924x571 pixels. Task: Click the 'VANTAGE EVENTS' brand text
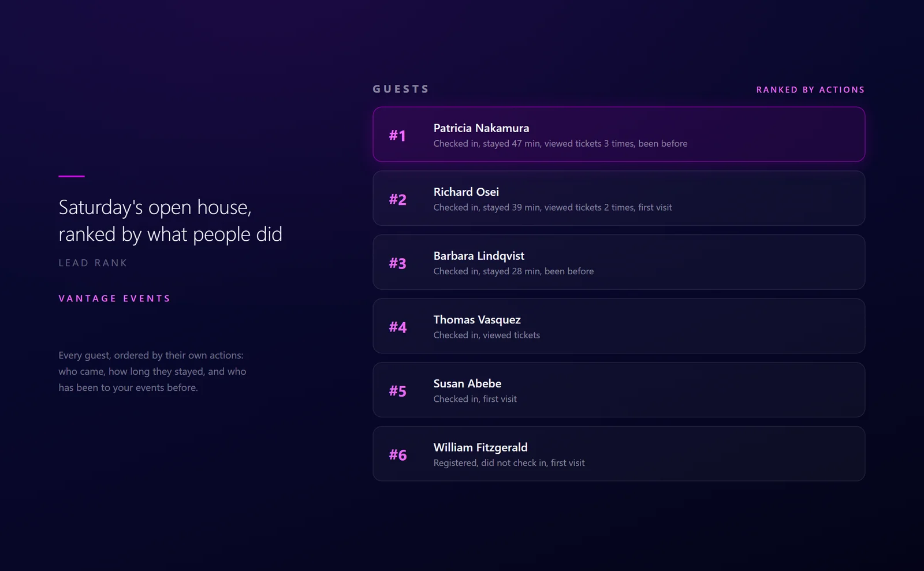[x=114, y=298]
